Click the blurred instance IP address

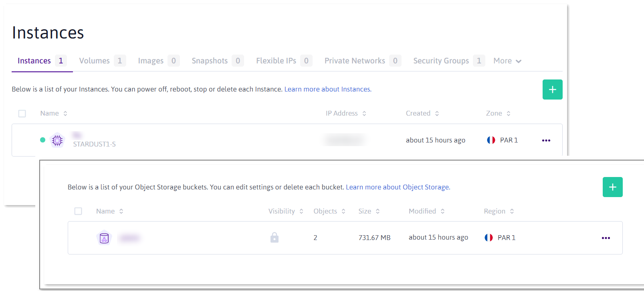345,140
